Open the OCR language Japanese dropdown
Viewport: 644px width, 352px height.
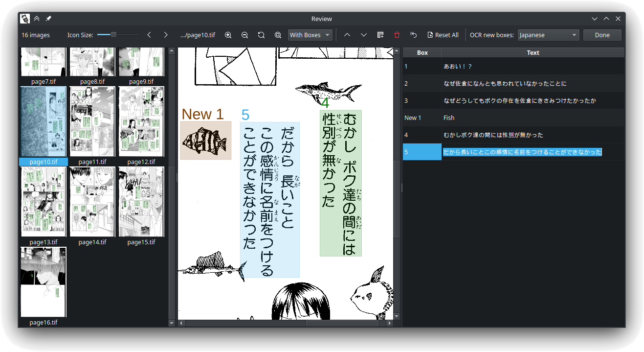(x=548, y=35)
